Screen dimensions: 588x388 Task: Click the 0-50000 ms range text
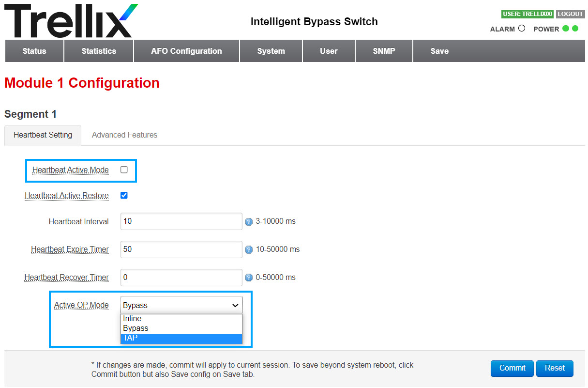coord(275,278)
